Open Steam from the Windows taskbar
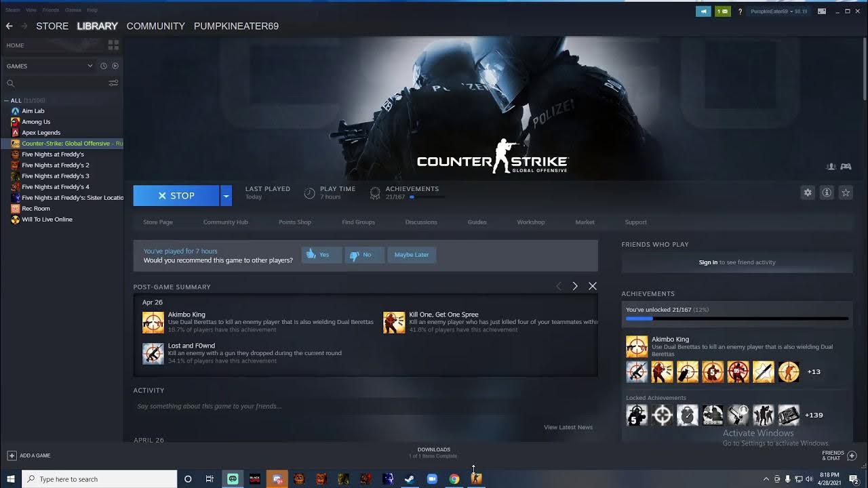868x488 pixels. (410, 479)
